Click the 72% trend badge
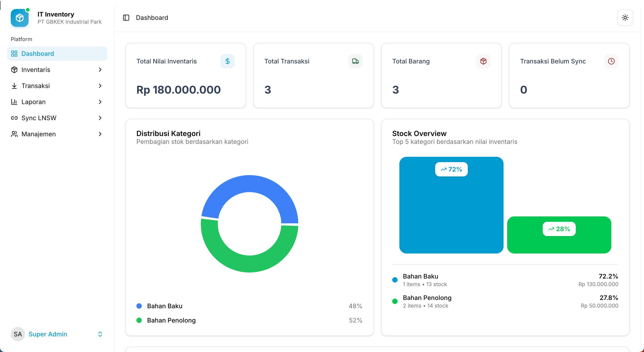 coord(451,169)
